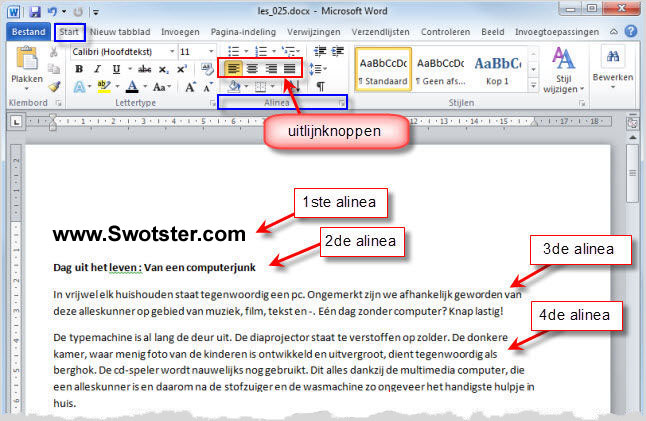Image resolution: width=646 pixels, height=421 pixels.
Task: Switch to the Start tab
Action: tap(69, 32)
